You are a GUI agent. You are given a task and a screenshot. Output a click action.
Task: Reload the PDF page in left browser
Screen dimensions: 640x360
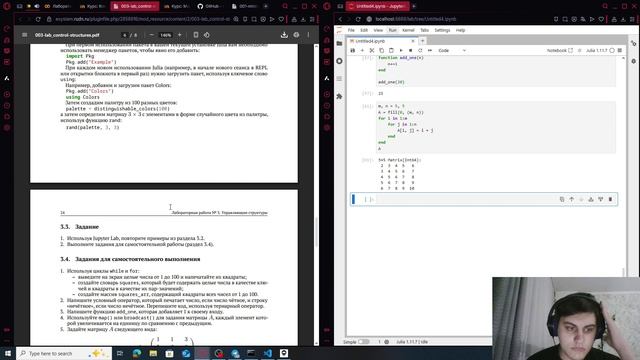38,19
